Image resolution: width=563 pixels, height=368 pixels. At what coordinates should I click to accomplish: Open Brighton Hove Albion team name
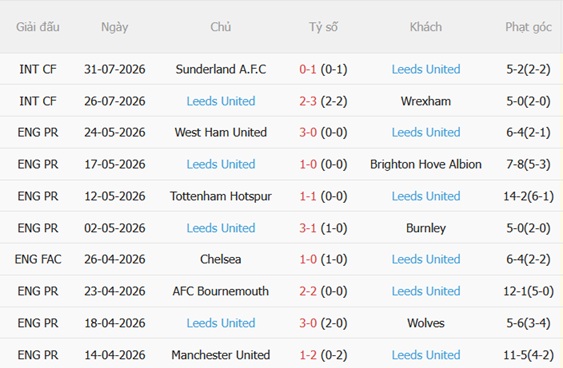click(426, 164)
